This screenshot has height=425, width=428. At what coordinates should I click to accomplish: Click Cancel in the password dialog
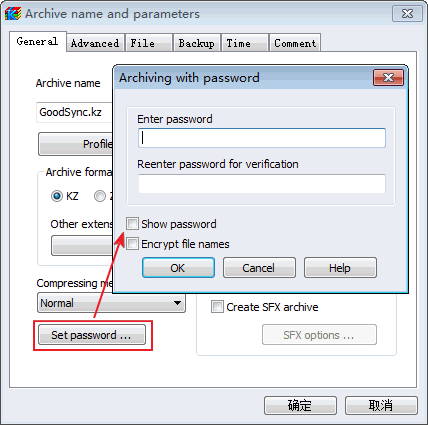(259, 268)
